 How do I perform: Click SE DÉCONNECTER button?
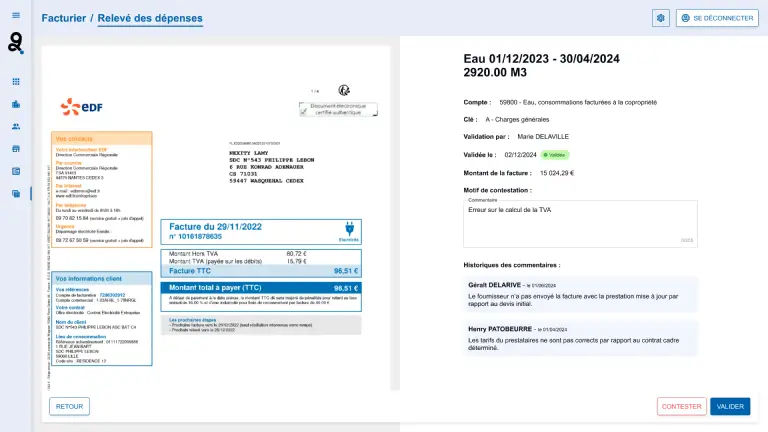click(x=717, y=18)
